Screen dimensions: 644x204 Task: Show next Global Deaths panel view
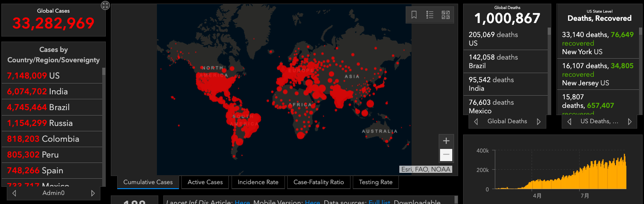539,121
